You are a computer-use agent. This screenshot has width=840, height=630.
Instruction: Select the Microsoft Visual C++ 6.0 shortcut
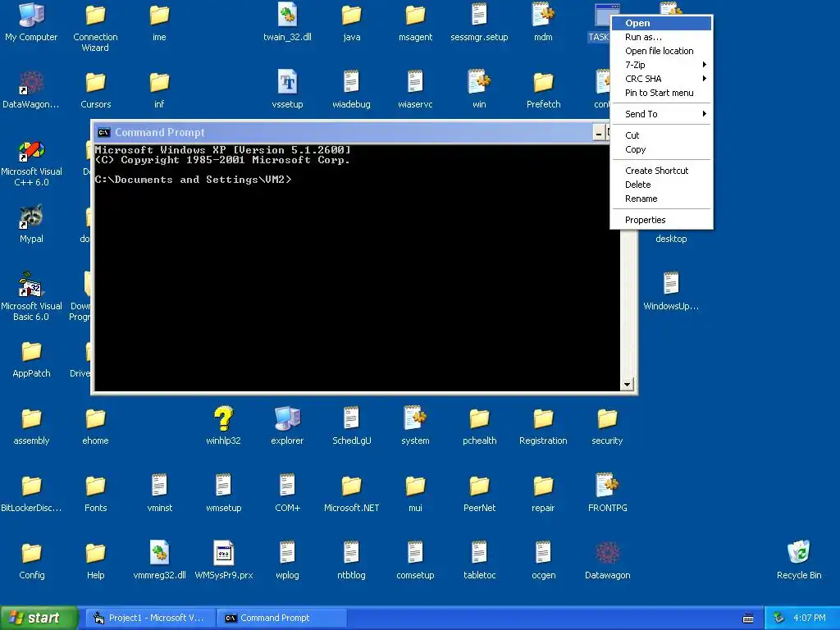[x=31, y=150]
